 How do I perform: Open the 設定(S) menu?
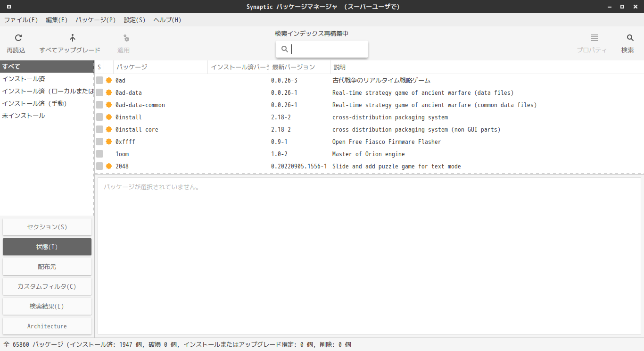click(134, 20)
